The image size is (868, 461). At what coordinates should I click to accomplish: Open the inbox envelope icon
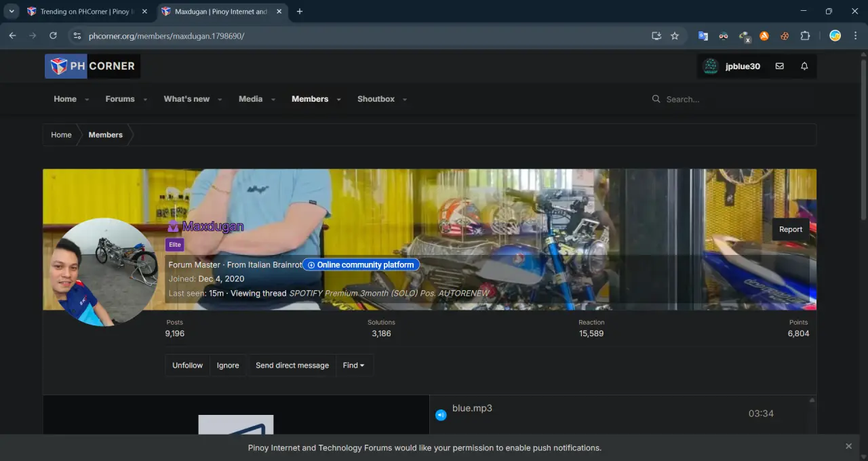click(x=779, y=66)
